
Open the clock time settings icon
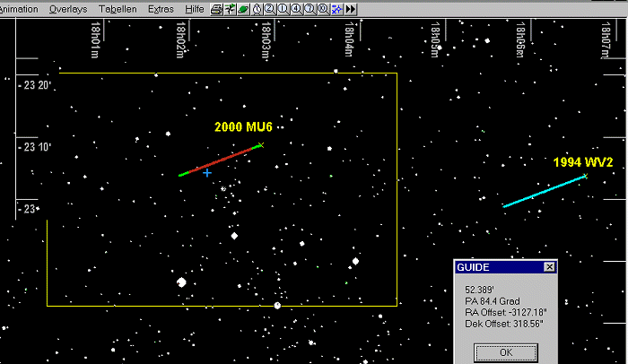[x=256, y=8]
